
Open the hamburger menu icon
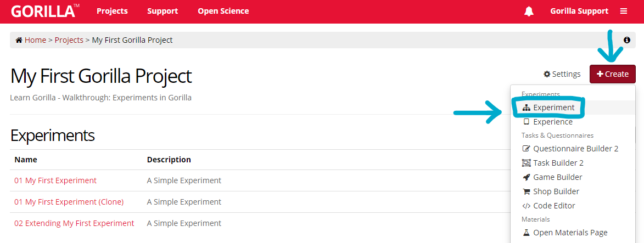coord(624,11)
